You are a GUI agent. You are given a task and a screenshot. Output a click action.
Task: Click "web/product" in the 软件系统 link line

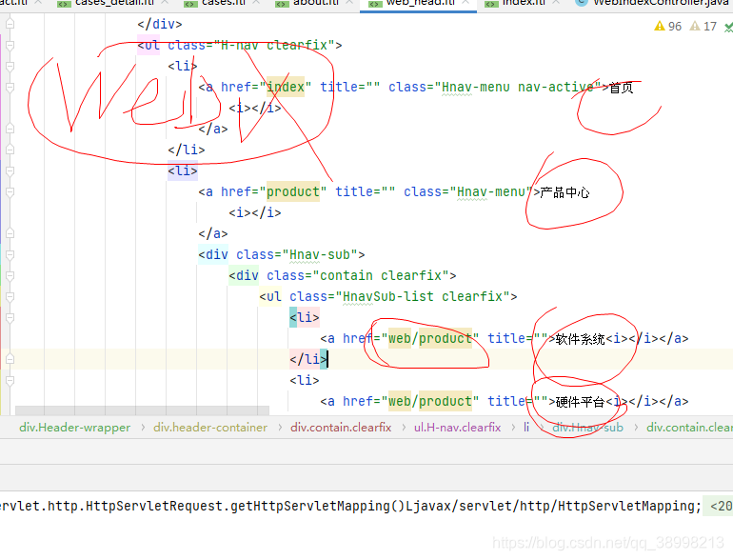tap(430, 338)
